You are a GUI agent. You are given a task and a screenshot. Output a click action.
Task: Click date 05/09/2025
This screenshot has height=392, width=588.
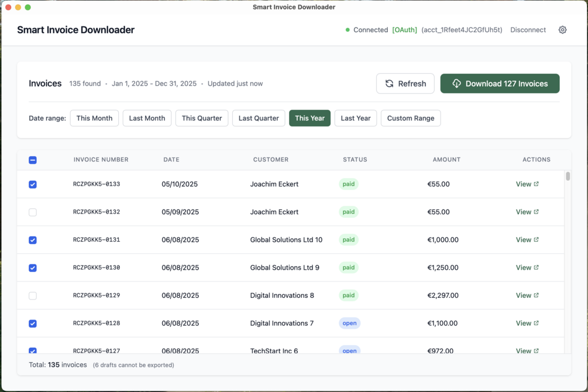(180, 212)
